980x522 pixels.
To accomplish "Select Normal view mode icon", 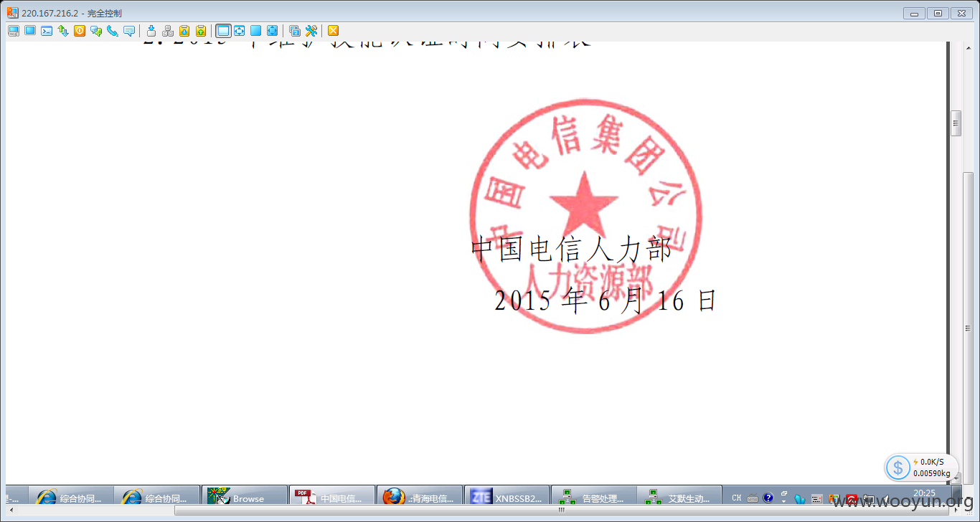I will coord(223,31).
